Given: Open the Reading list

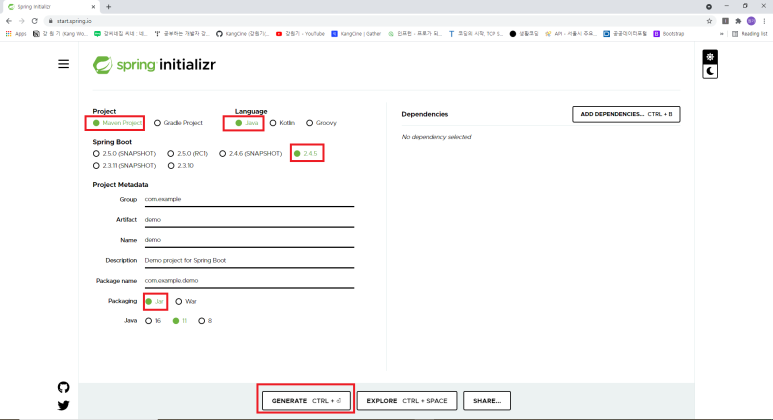Looking at the screenshot, I should pyautogui.click(x=750, y=34).
